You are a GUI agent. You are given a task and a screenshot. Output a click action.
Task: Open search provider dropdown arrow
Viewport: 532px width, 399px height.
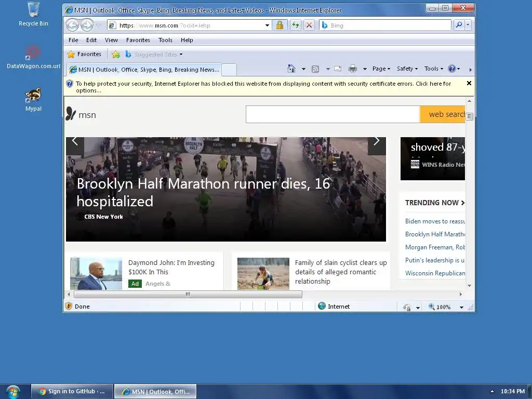468,25
